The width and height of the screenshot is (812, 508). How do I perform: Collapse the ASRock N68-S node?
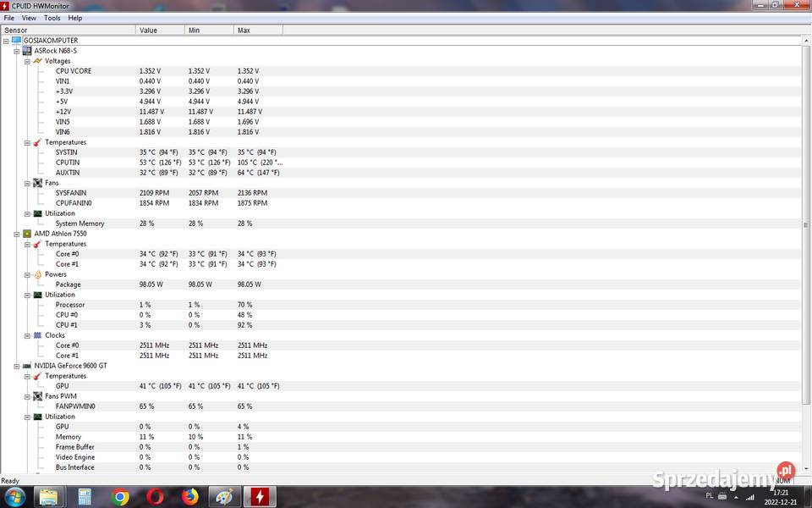[x=17, y=52]
